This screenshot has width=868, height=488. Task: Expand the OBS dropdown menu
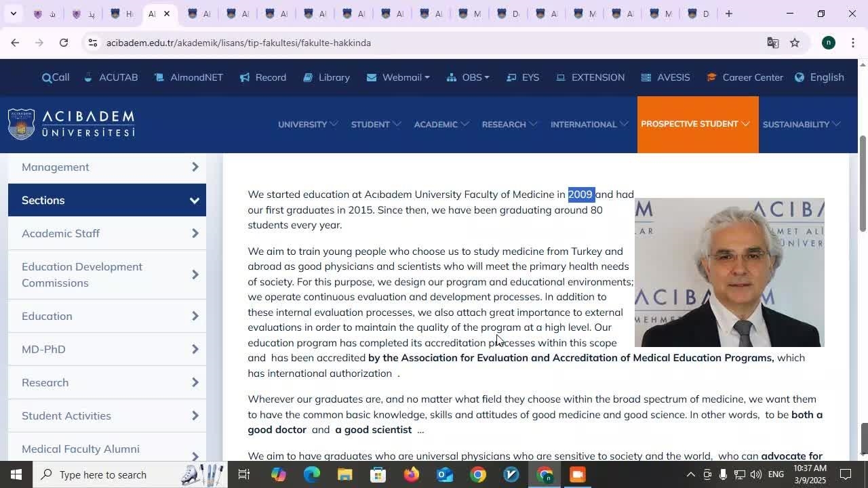point(468,78)
